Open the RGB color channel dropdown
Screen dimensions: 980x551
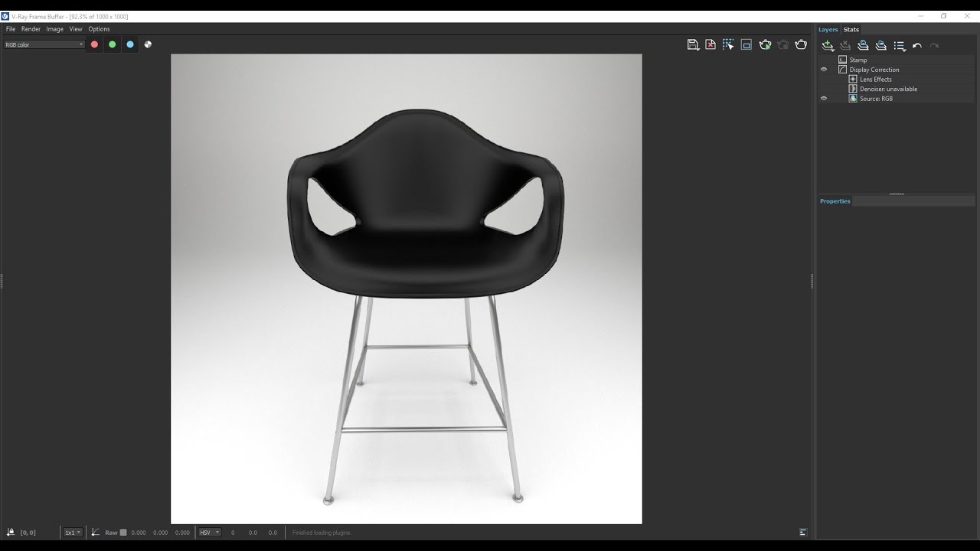tap(44, 44)
